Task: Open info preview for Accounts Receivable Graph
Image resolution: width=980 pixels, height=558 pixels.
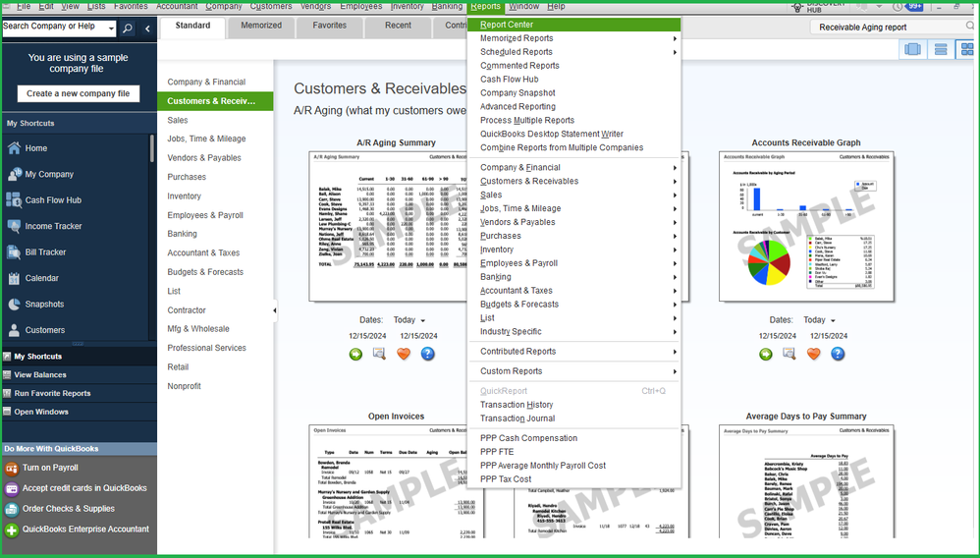Action: [x=789, y=354]
